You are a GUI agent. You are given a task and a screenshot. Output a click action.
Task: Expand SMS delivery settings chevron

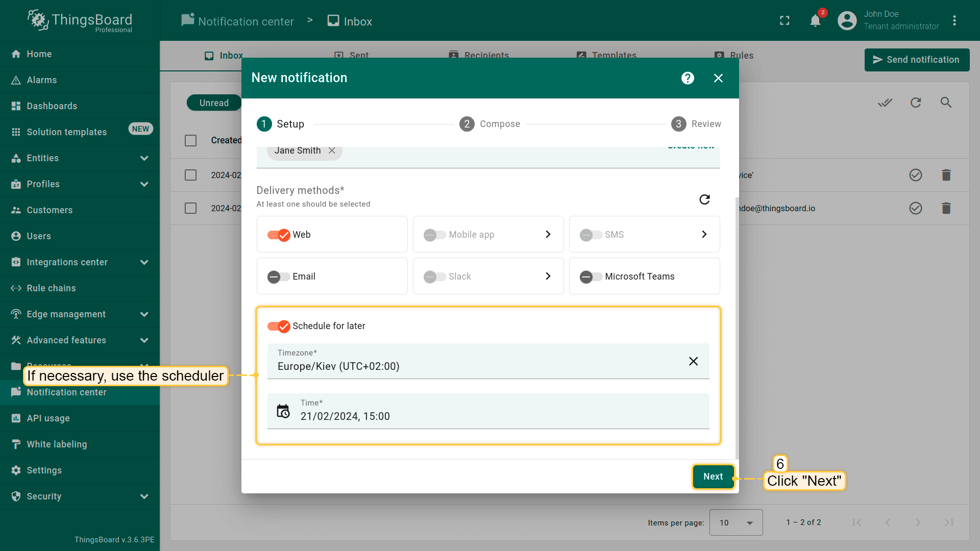click(x=704, y=234)
